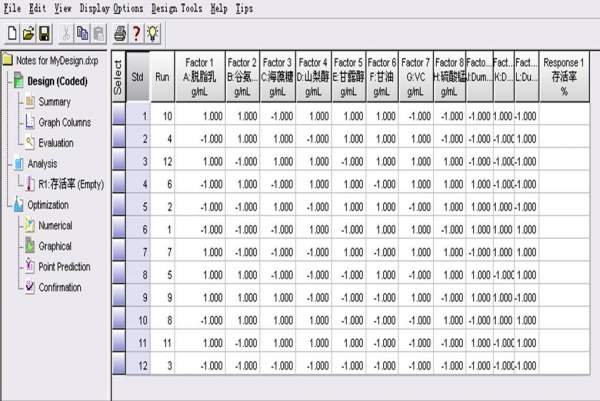Click Run value 11 in Std row 11

163,343
